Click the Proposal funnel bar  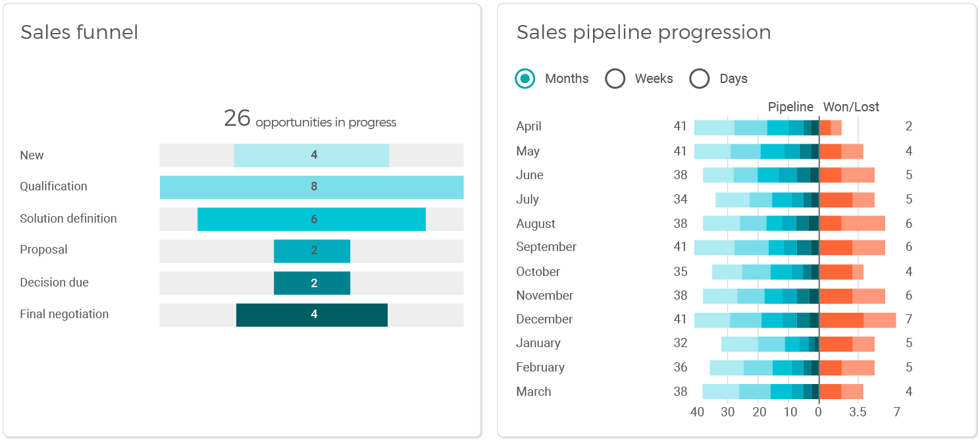point(312,251)
